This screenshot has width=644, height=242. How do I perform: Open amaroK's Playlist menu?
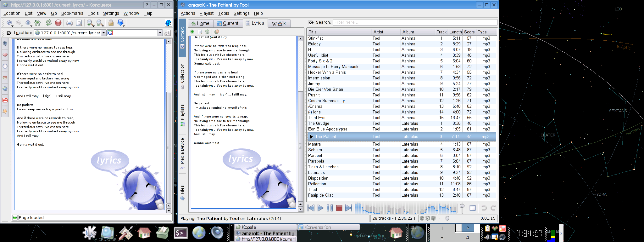point(206,13)
